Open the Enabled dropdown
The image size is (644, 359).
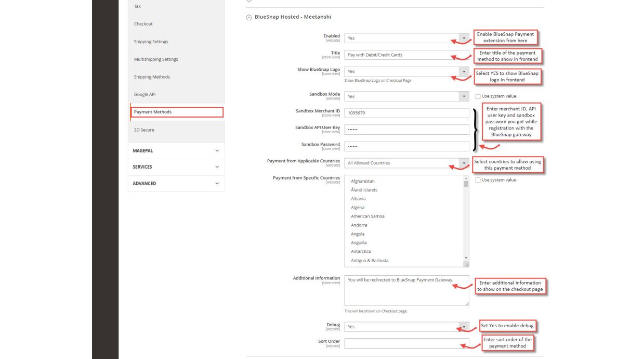(x=406, y=38)
